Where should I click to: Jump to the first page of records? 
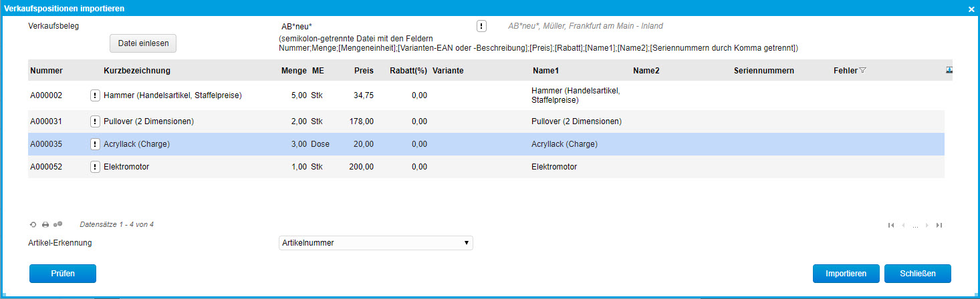(x=891, y=226)
